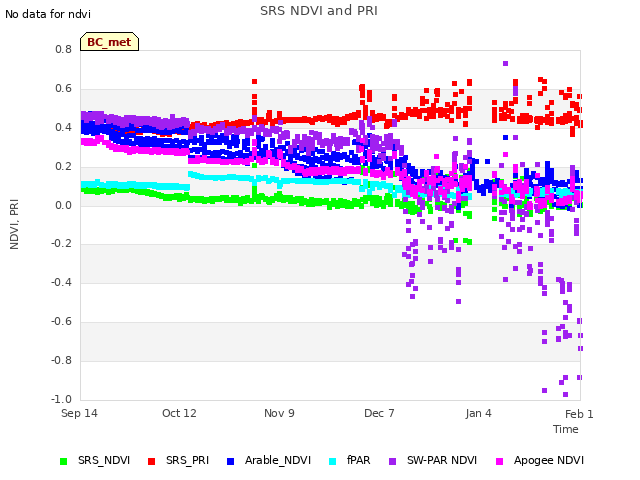Click the Time axis title
The width and height of the screenshot is (640, 480).
pyautogui.click(x=566, y=429)
